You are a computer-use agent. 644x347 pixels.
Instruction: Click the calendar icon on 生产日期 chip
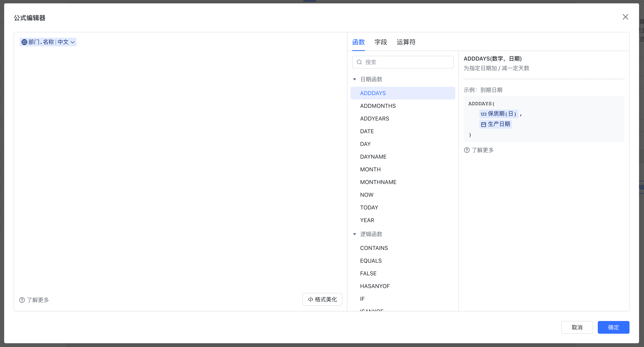[483, 124]
